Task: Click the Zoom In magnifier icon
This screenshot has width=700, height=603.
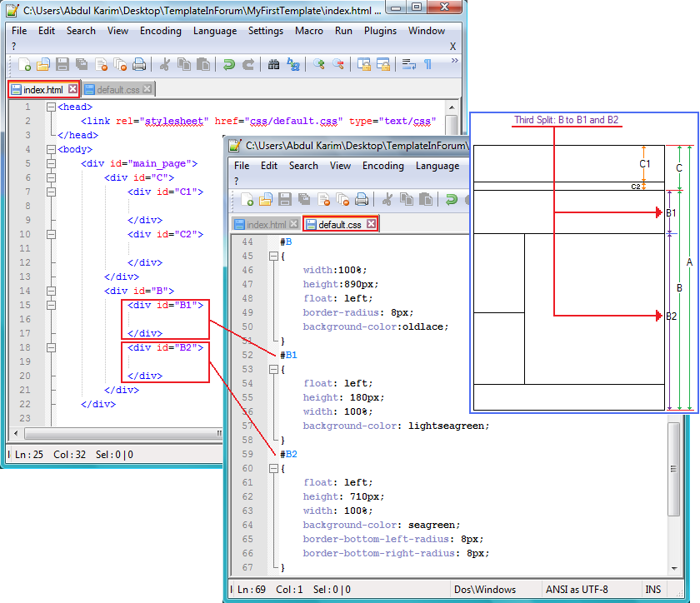Action: pyautogui.click(x=319, y=64)
